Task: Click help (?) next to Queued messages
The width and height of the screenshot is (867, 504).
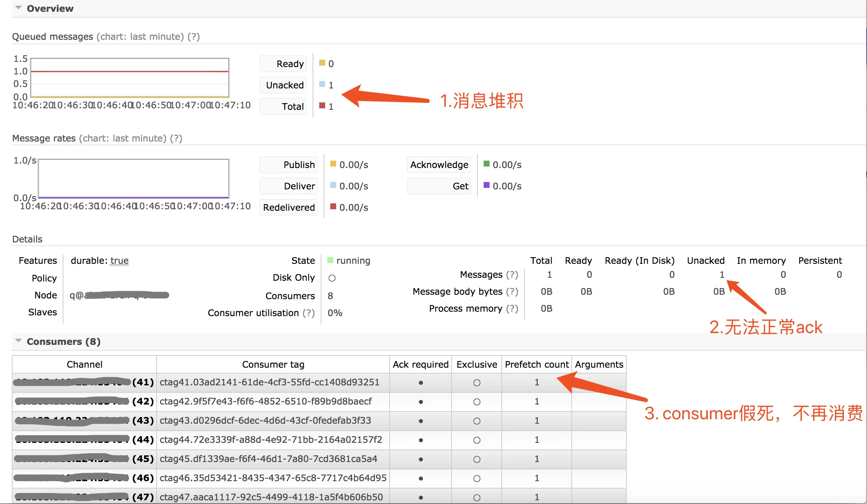Action: point(194,36)
